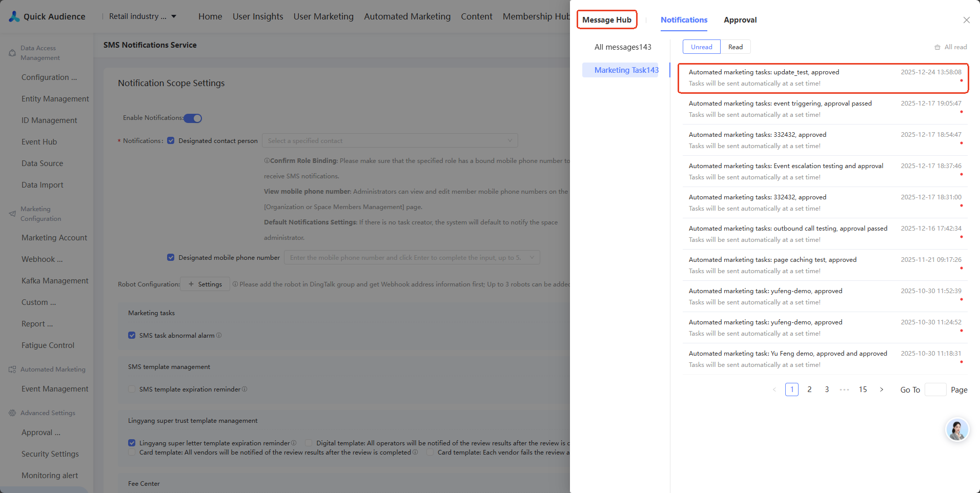Expand the Approval sidebar item
This screenshot has width=980, height=493.
point(41,433)
